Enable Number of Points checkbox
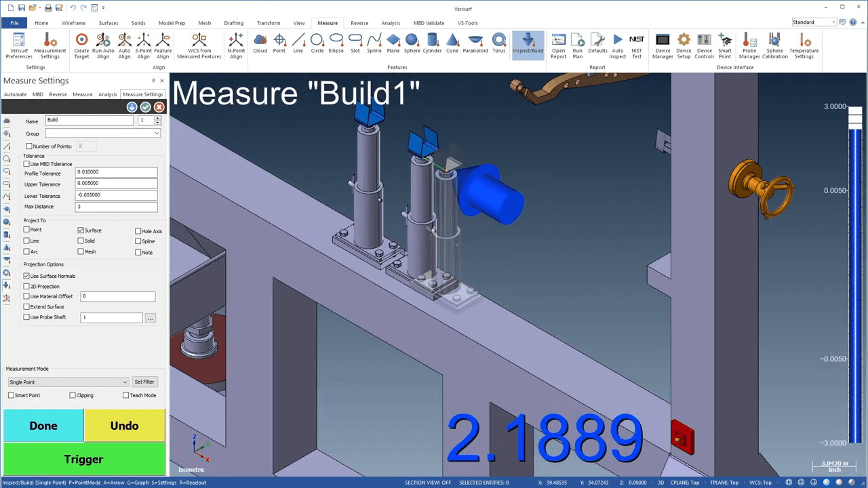The width and height of the screenshot is (868, 488). coord(29,146)
